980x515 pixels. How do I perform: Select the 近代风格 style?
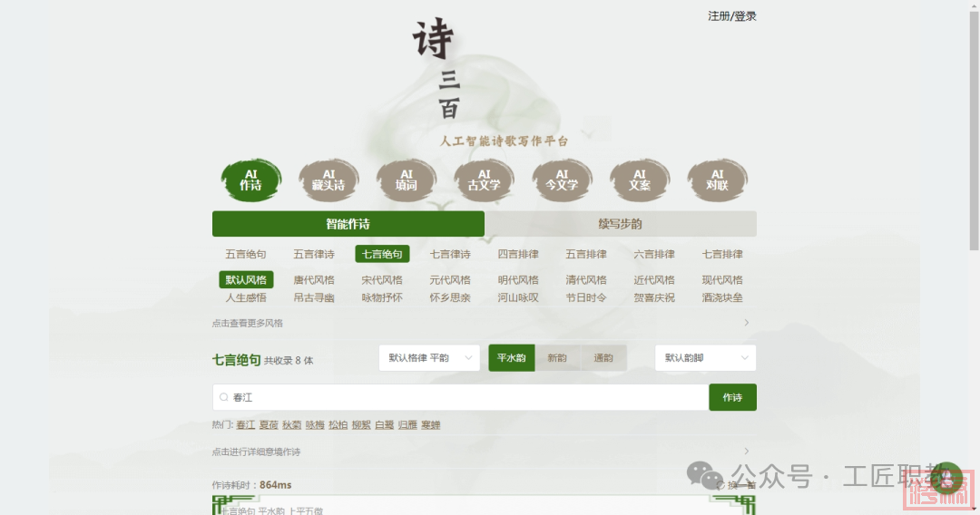(654, 279)
